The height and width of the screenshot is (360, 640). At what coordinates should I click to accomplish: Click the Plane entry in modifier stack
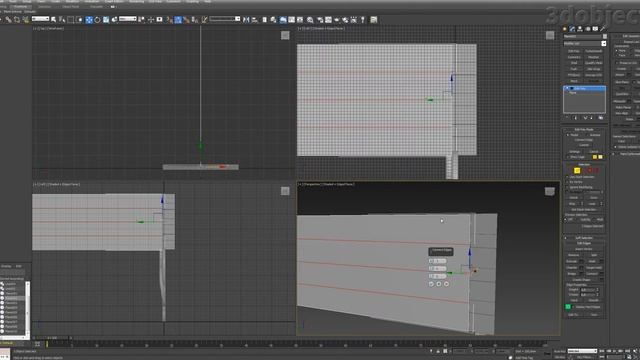coord(573,93)
